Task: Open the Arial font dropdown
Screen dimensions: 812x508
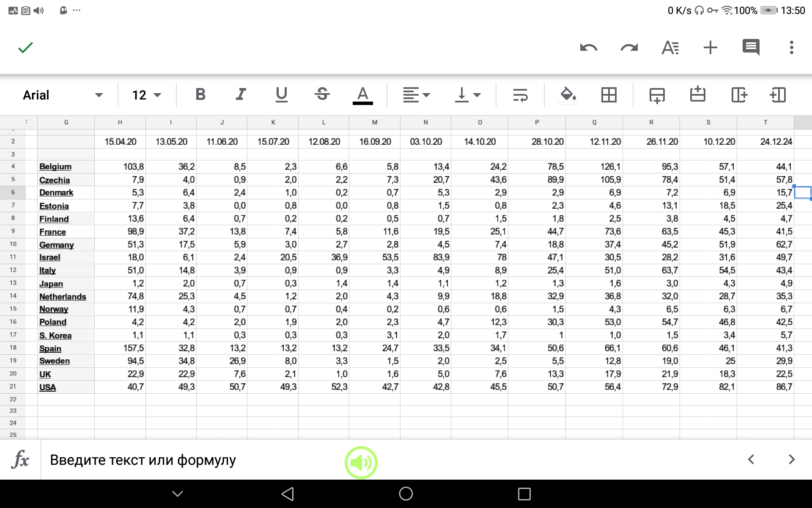Action: pyautogui.click(x=63, y=95)
